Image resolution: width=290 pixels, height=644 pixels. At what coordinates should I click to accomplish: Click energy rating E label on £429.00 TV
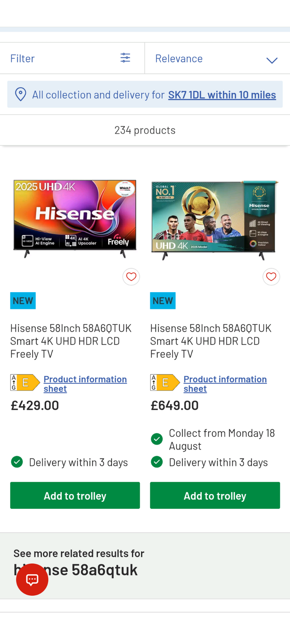pos(25,383)
